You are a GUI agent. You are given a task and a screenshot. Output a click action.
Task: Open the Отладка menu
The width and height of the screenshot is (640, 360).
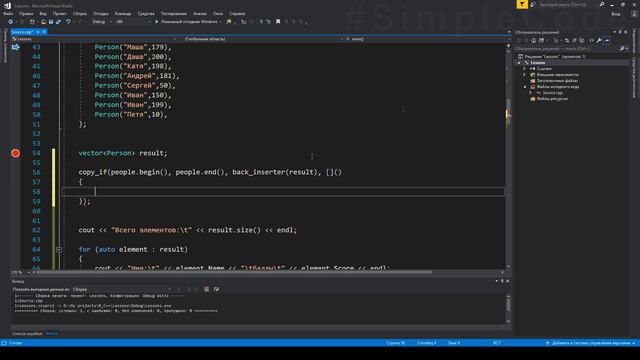100,13
